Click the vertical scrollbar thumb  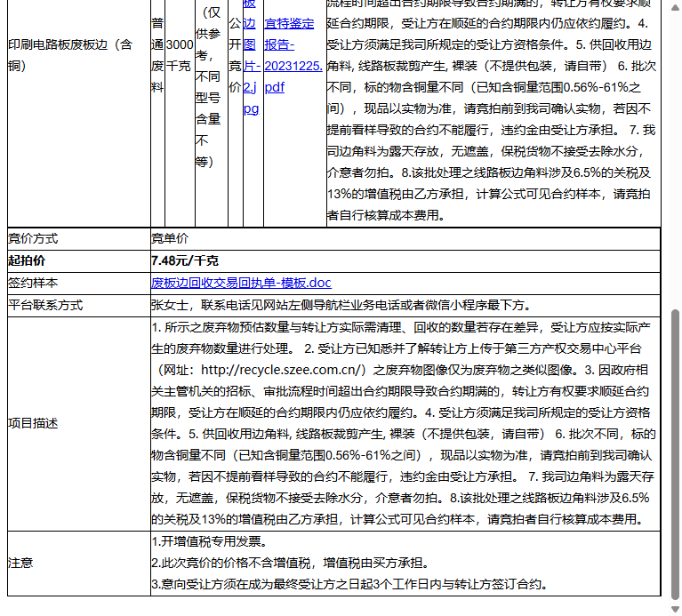[x=675, y=454]
